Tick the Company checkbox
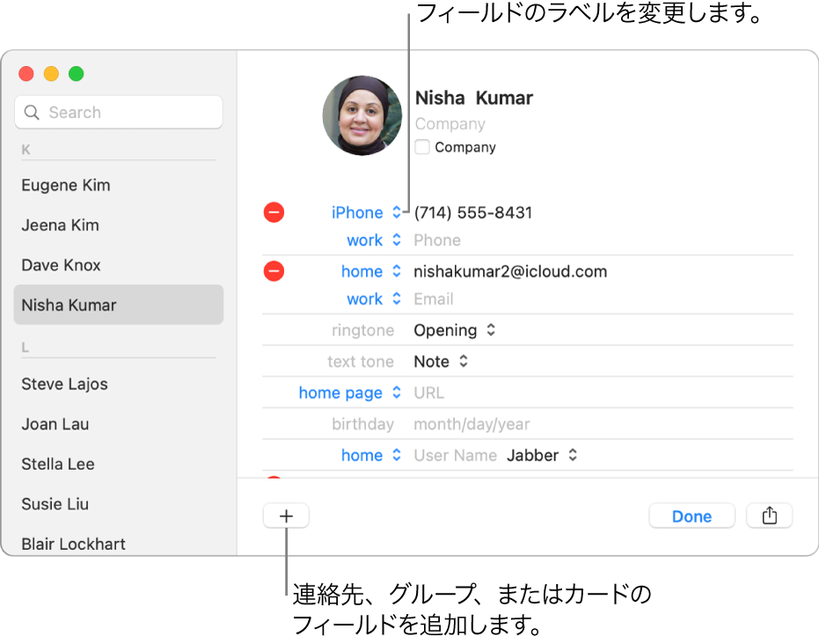 point(422,147)
